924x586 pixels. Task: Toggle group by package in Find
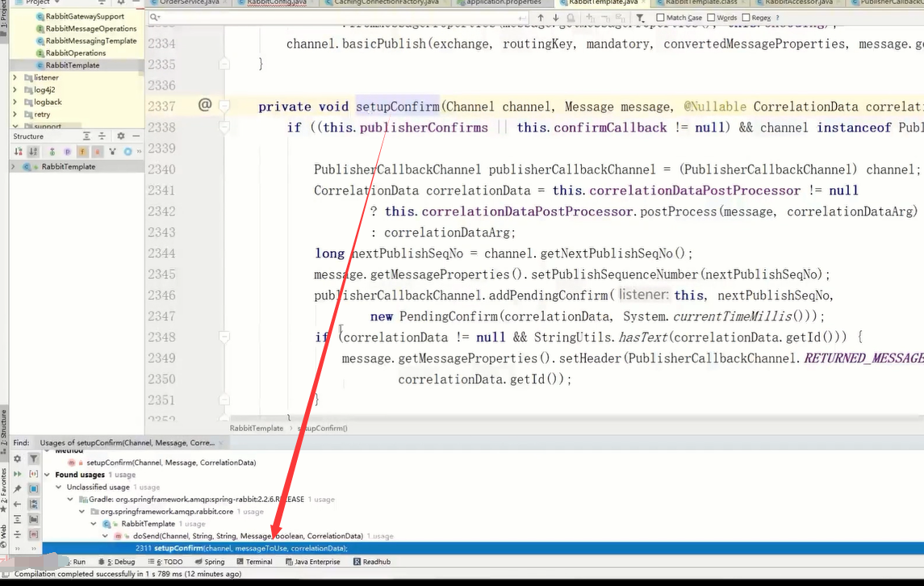[34, 519]
